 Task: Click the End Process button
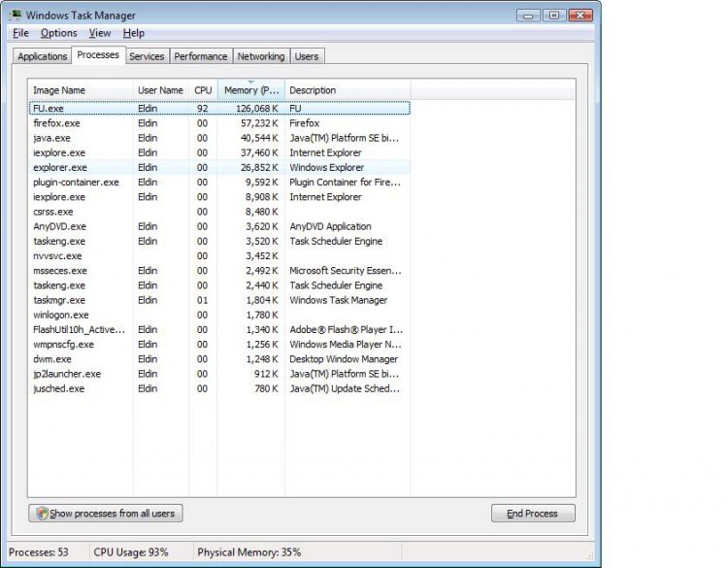(533, 514)
